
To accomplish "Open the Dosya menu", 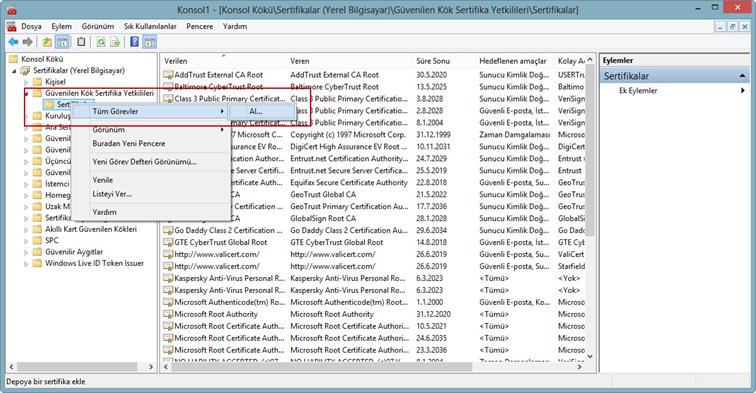I will pos(31,27).
